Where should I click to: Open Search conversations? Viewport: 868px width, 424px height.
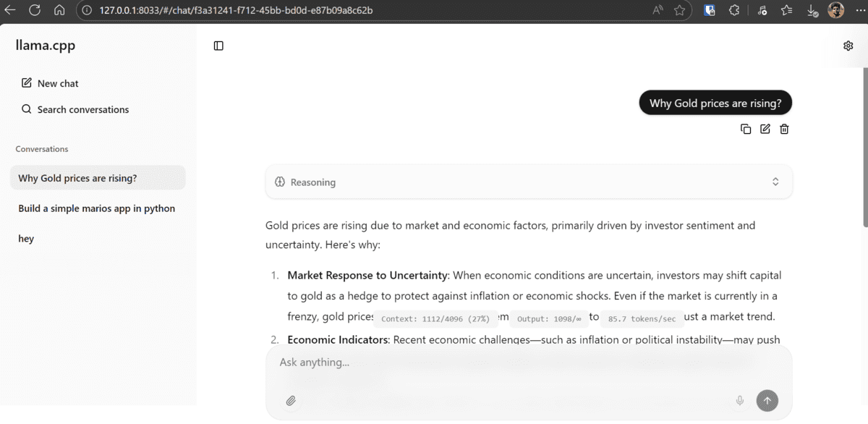[75, 109]
